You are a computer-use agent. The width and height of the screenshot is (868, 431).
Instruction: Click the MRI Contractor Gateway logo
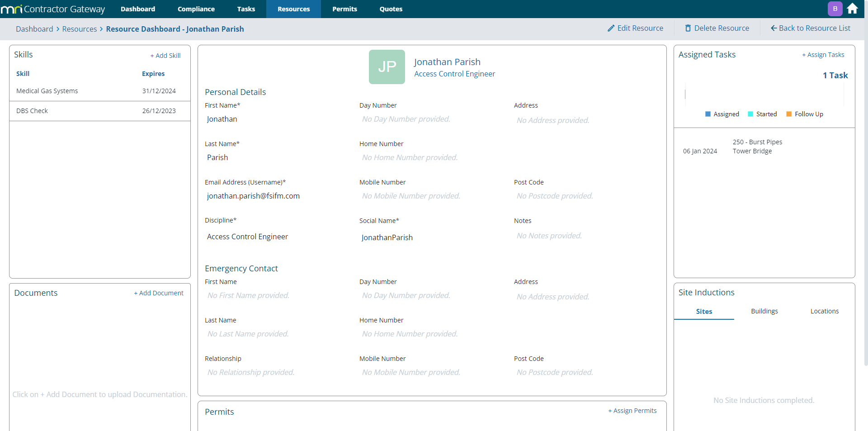tap(53, 9)
